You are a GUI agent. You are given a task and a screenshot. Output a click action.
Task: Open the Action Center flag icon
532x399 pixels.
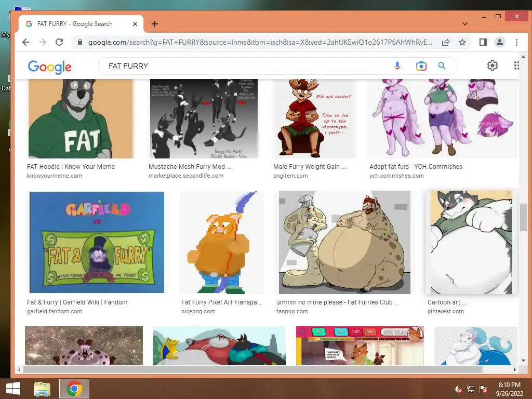pos(483,389)
